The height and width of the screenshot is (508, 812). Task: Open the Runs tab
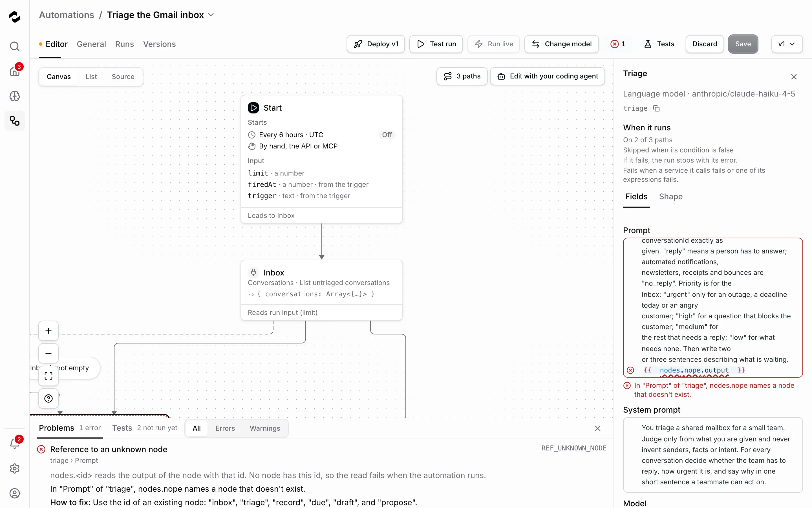tap(124, 44)
